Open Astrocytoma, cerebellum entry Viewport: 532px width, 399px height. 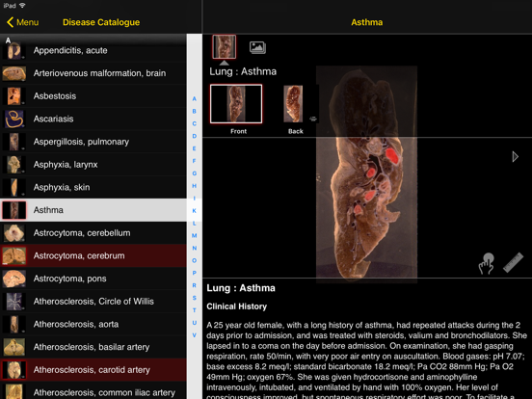93,233
